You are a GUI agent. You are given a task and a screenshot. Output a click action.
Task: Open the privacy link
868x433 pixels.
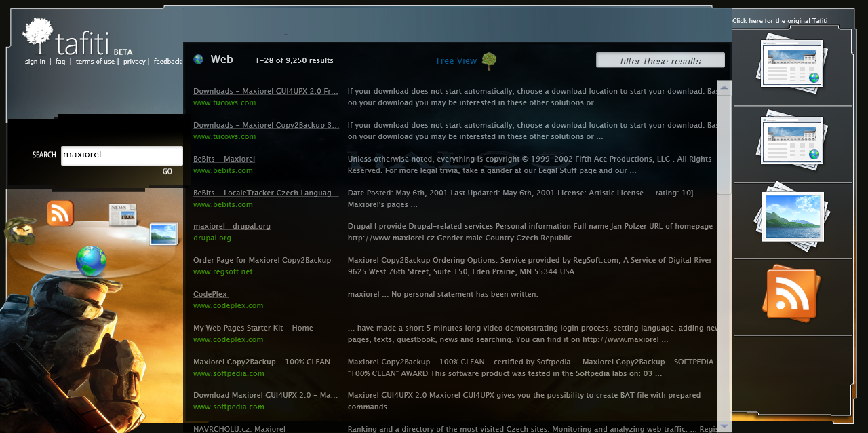(x=134, y=62)
